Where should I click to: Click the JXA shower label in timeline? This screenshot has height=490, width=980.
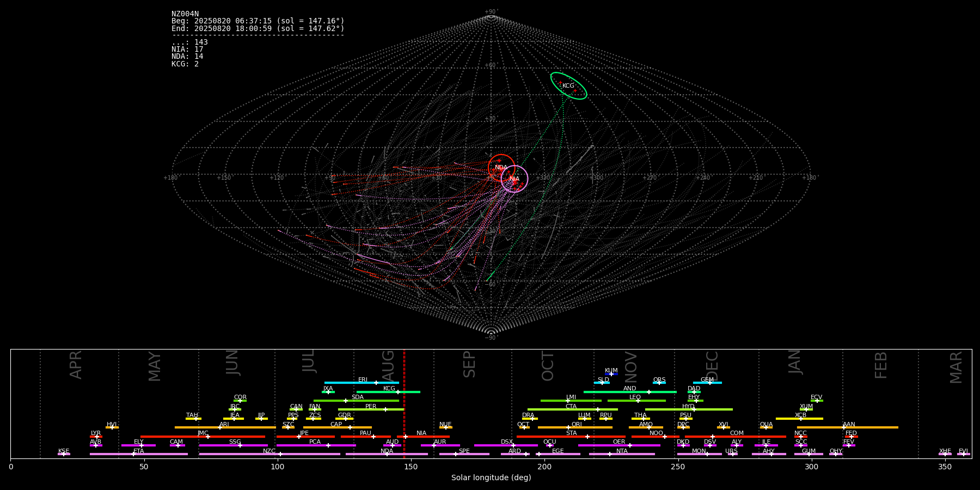(x=328, y=388)
